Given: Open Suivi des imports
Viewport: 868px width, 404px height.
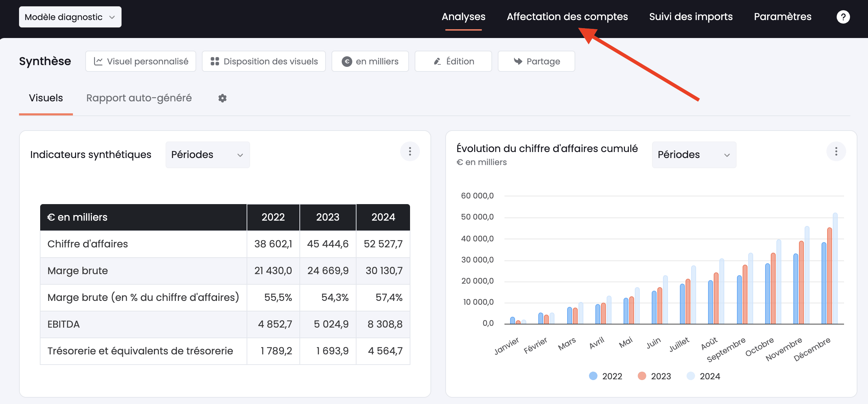Looking at the screenshot, I should click(x=691, y=17).
